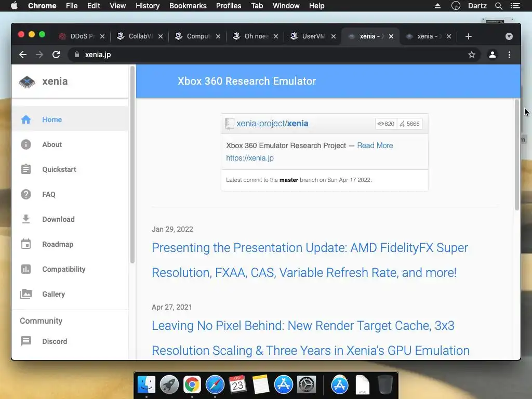Go back with the browser back arrow
532x399 pixels.
23,55
